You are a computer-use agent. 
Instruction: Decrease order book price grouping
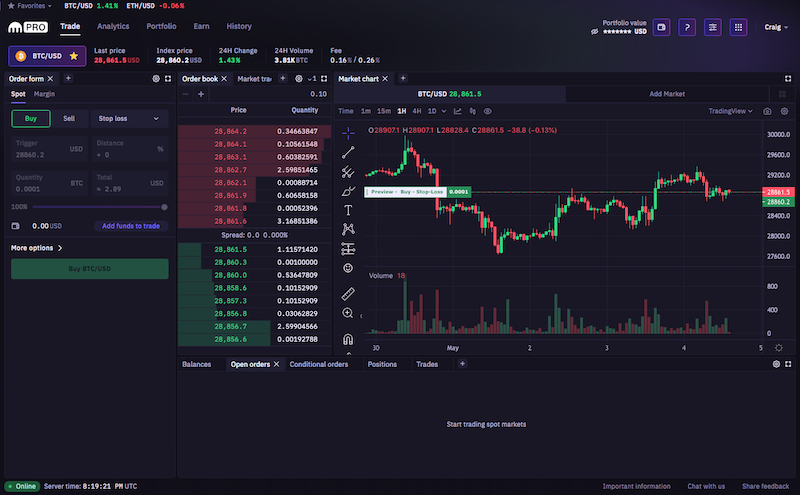coord(186,94)
